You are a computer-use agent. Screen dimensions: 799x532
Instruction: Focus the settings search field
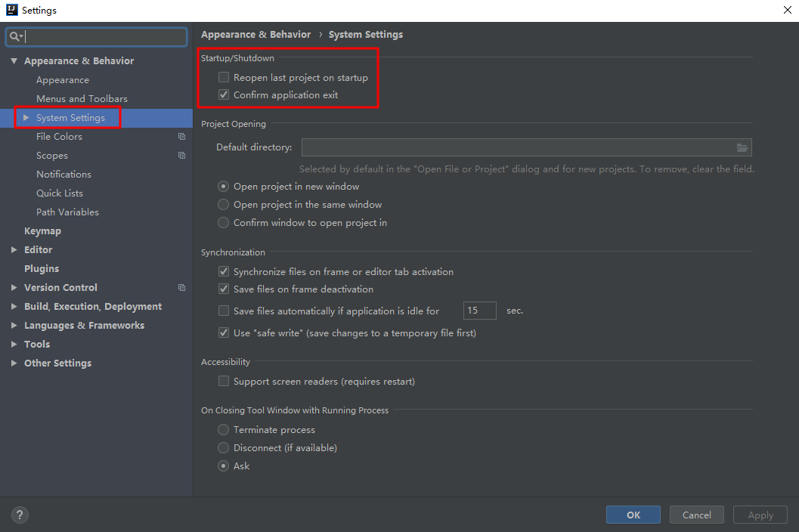click(96, 37)
